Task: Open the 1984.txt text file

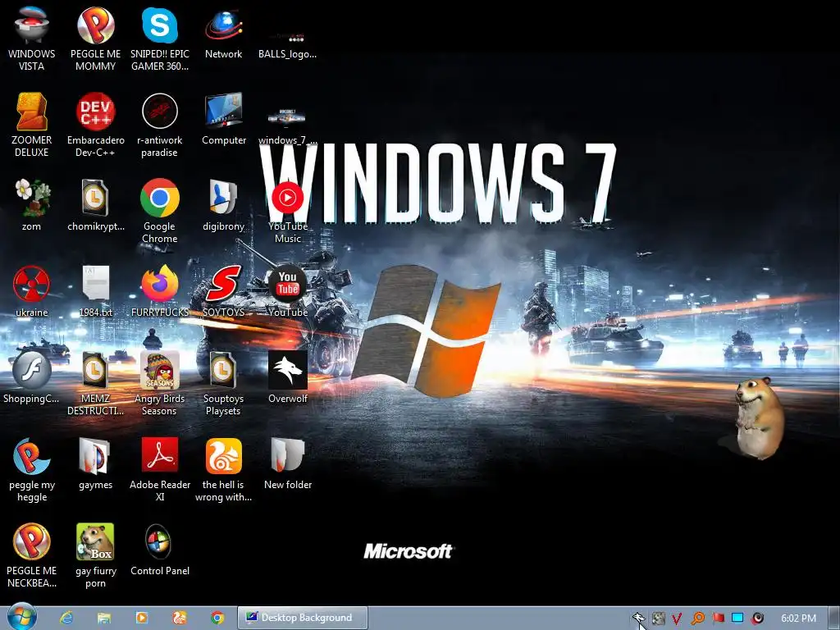Action: (x=95, y=291)
